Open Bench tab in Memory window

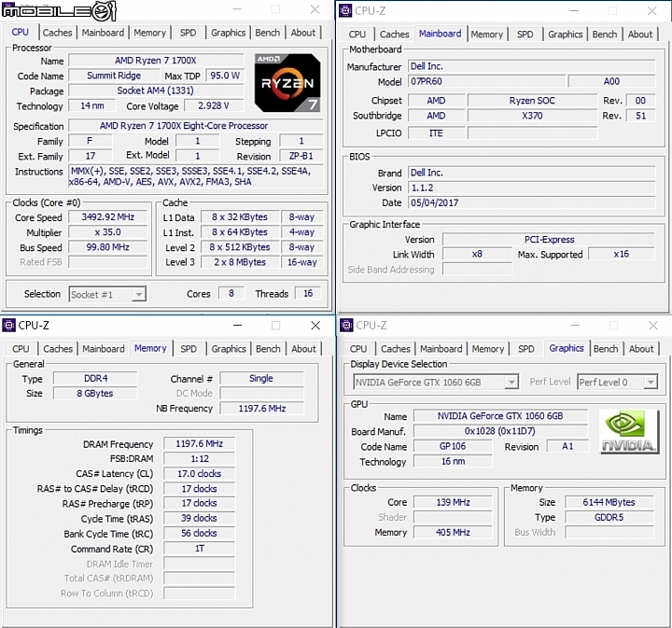coord(268,349)
